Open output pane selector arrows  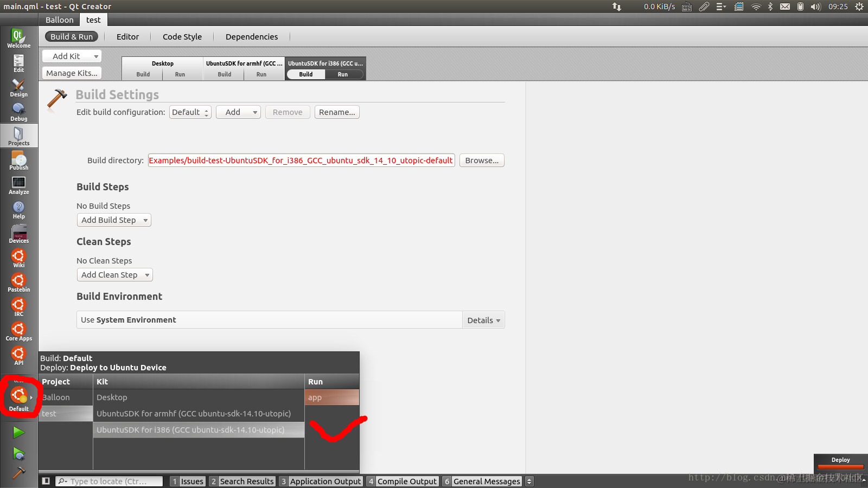pos(529,481)
